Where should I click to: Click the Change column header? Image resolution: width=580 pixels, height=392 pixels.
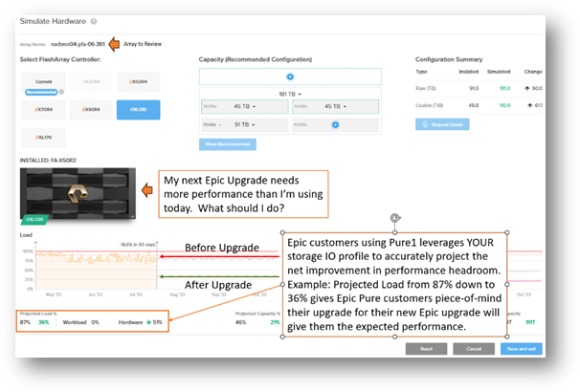[x=533, y=72]
